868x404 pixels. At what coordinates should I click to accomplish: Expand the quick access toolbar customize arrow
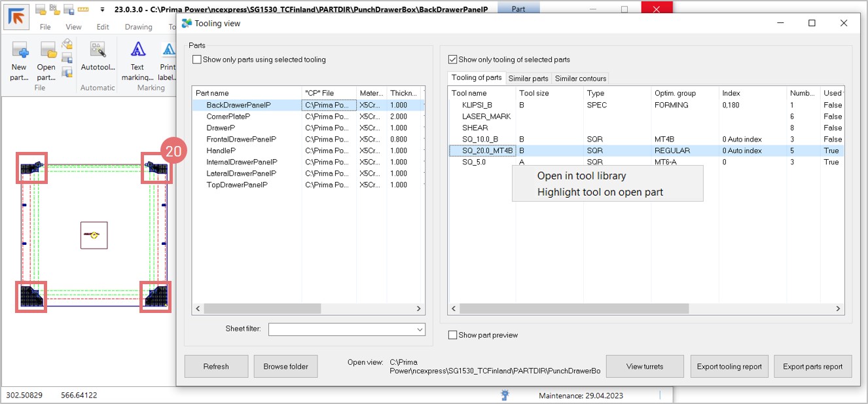coord(102,10)
